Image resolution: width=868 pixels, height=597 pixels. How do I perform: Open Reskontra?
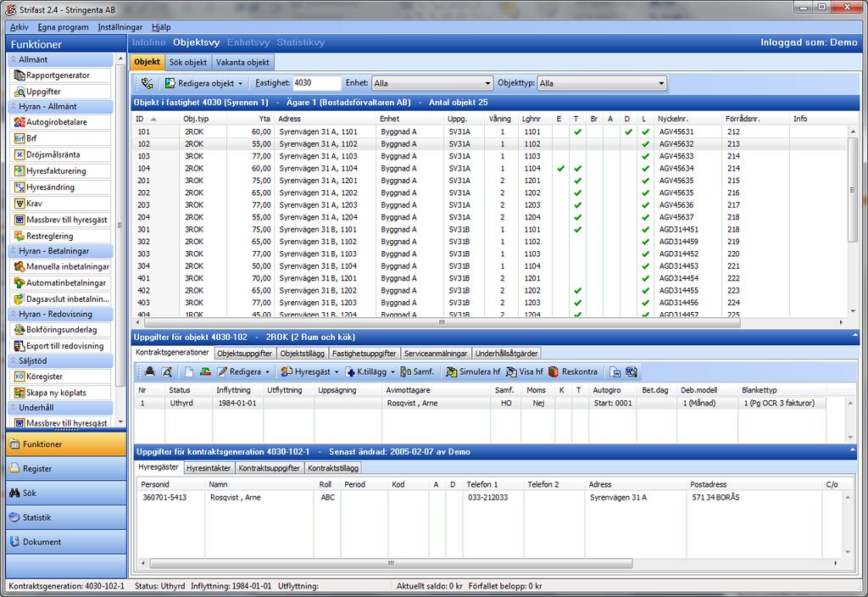pos(573,371)
